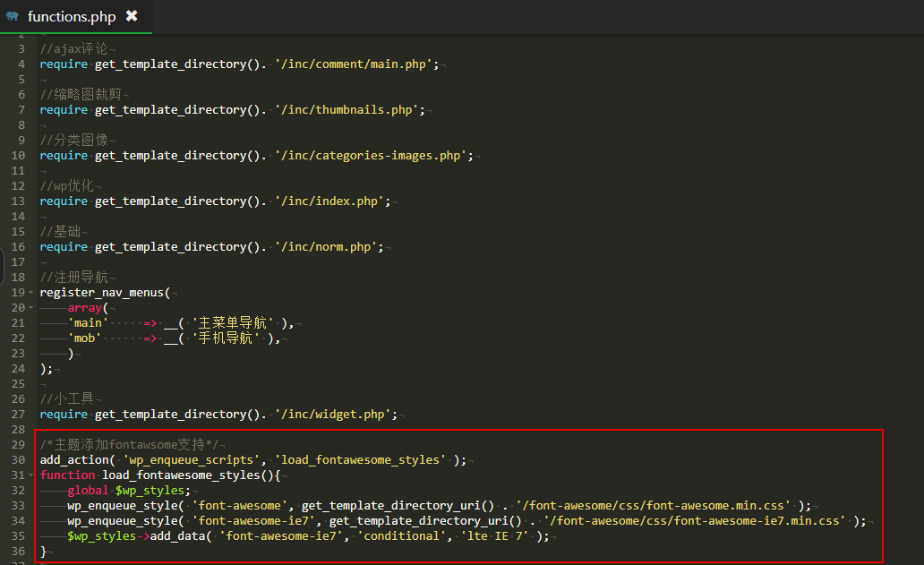The image size is (924, 565).
Task: Click 'load_fontawesome_styles' string on line 30
Action: (360, 459)
